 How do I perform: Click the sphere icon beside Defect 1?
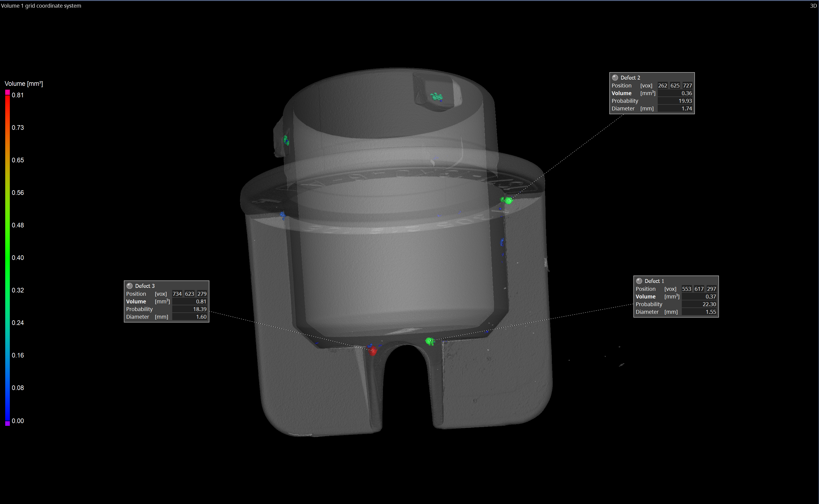[639, 281]
